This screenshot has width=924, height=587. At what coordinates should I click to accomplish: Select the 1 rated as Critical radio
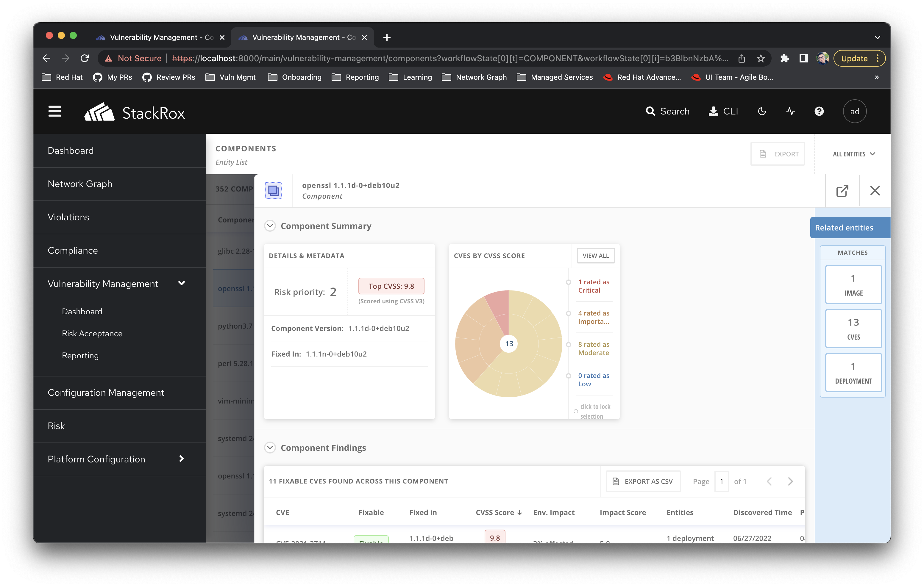(569, 282)
